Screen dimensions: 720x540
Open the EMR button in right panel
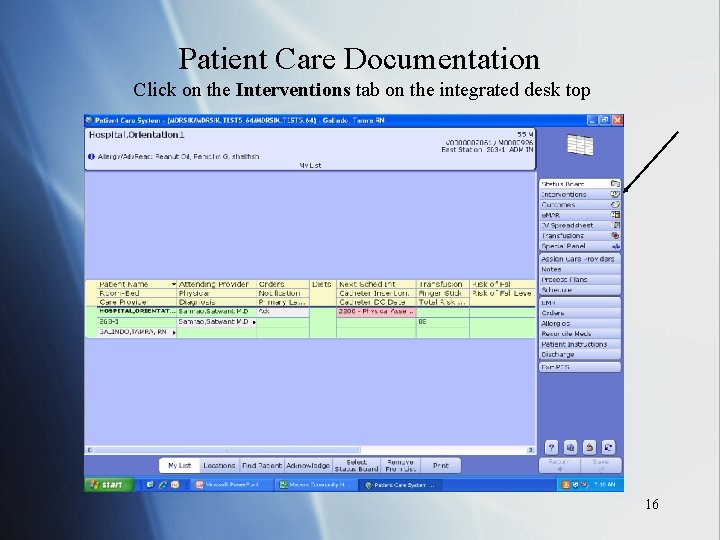click(x=579, y=303)
